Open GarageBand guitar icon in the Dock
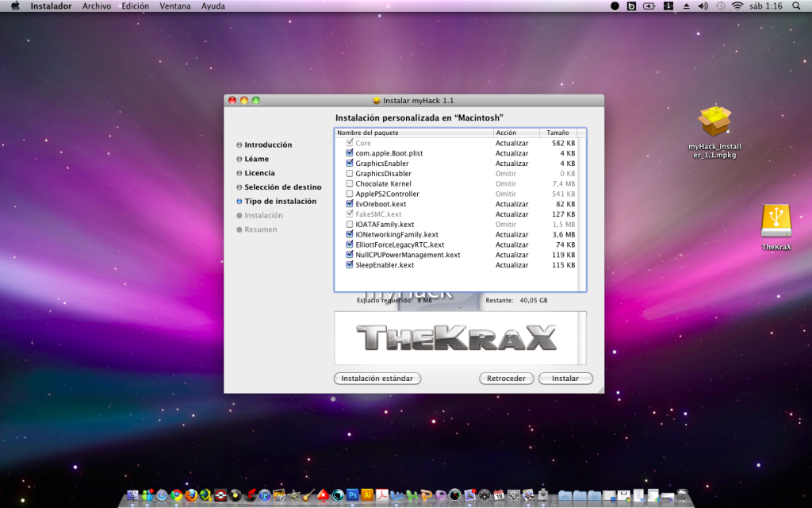Image resolution: width=812 pixels, height=508 pixels. pos(308,495)
